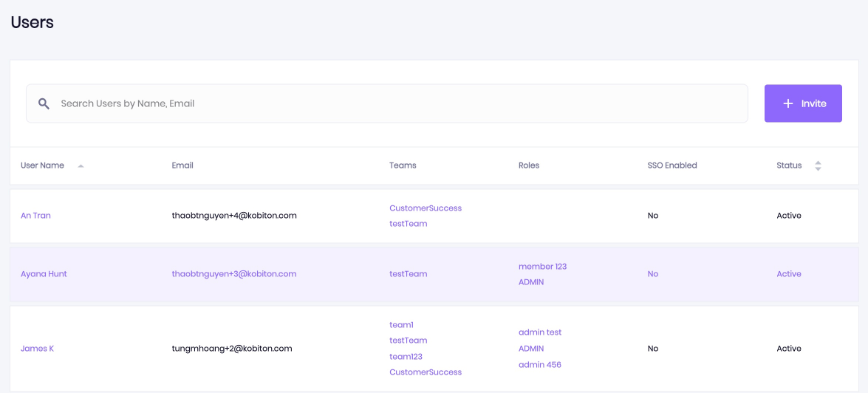Image resolution: width=868 pixels, height=393 pixels.
Task: Click the Status column header label
Action: (x=789, y=165)
